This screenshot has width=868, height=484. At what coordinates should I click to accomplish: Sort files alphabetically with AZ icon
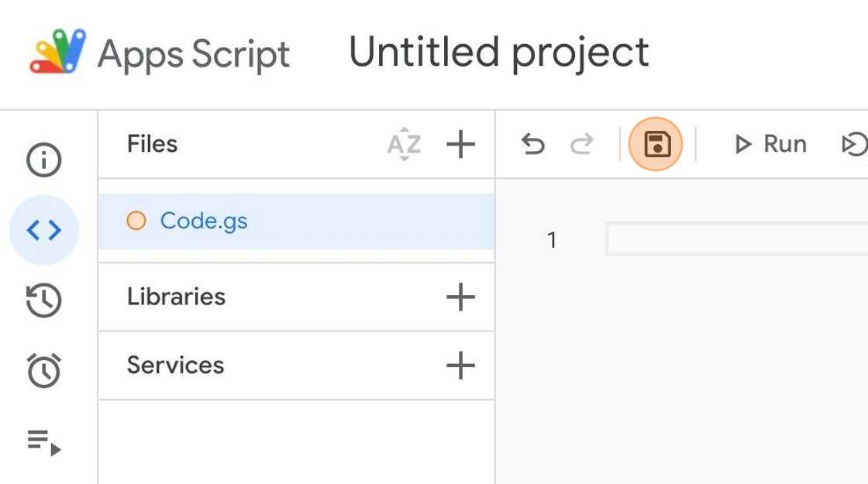point(404,145)
